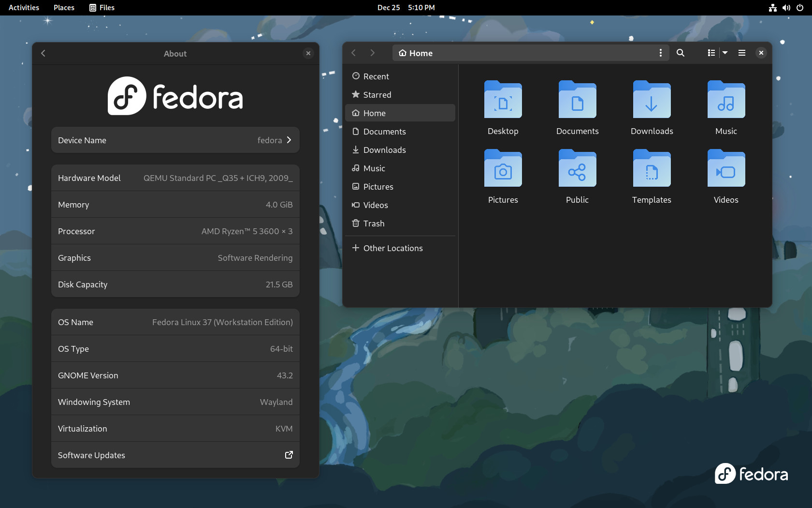Screen dimensions: 812x508
Task: Open Other Locations in sidebar
Action: coord(400,248)
